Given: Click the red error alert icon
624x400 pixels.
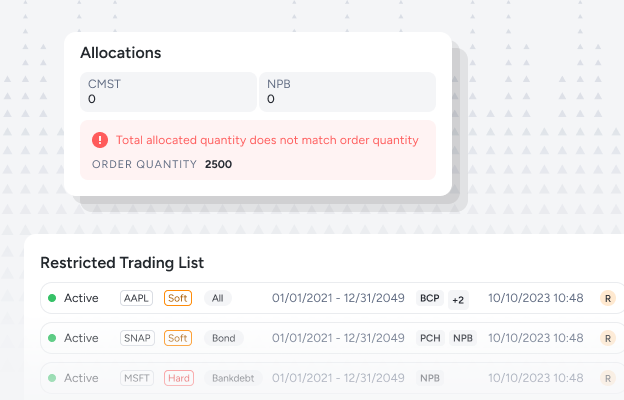Looking at the screenshot, I should (x=100, y=140).
